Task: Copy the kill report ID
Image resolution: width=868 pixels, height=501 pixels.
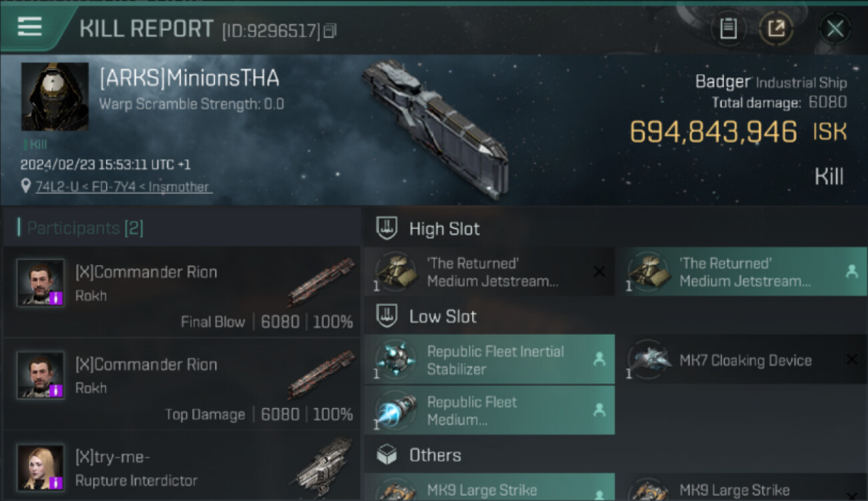Action: (x=330, y=31)
